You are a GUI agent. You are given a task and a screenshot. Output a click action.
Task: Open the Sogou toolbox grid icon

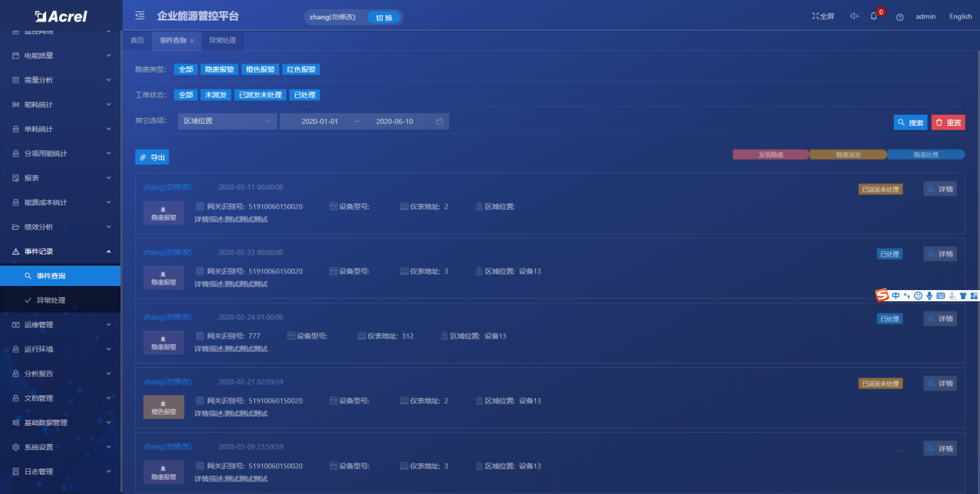click(x=974, y=296)
